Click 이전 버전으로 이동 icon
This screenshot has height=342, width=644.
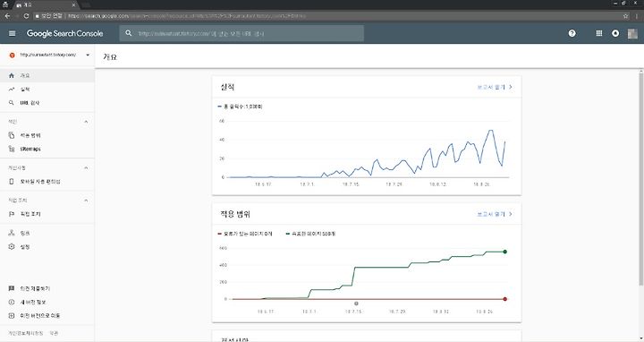(12, 316)
